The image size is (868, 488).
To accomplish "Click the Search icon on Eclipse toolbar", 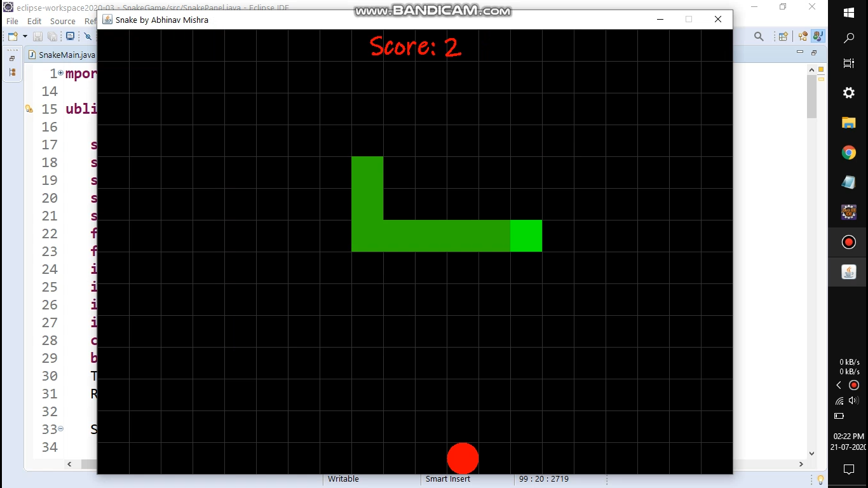I will (x=759, y=36).
